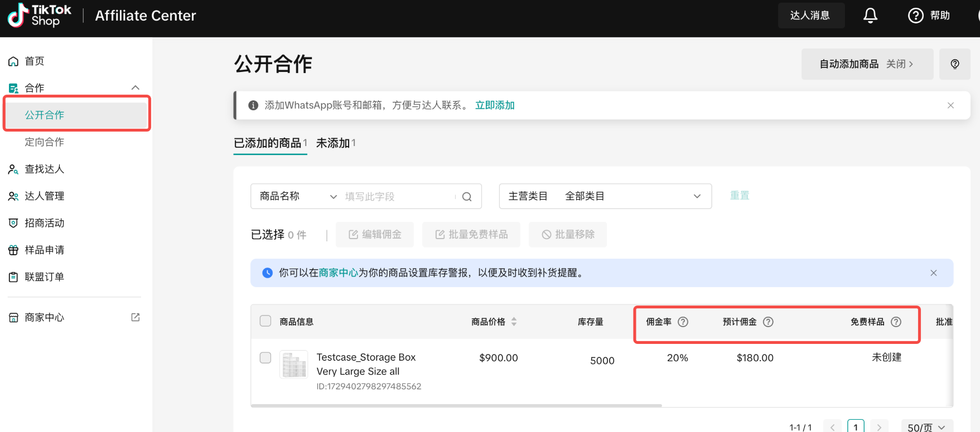Dismiss the WhatsApp account notice
Screen dimensions: 980x432
(x=950, y=105)
